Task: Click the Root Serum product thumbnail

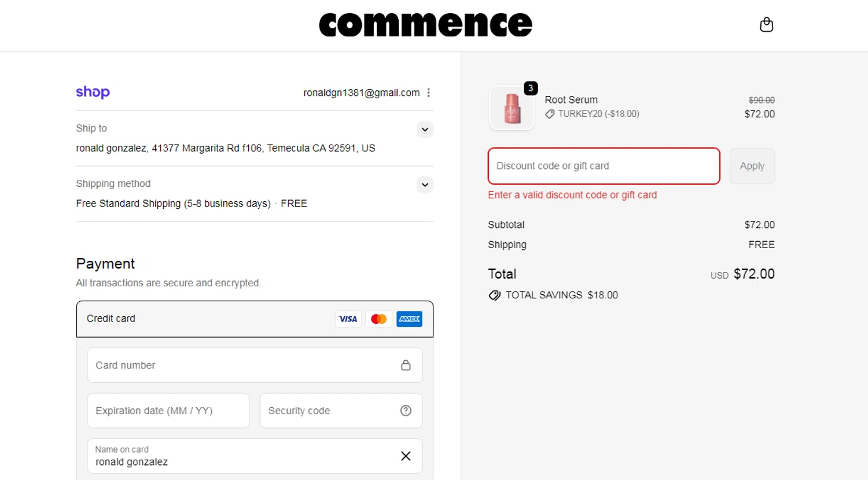Action: 512,108
